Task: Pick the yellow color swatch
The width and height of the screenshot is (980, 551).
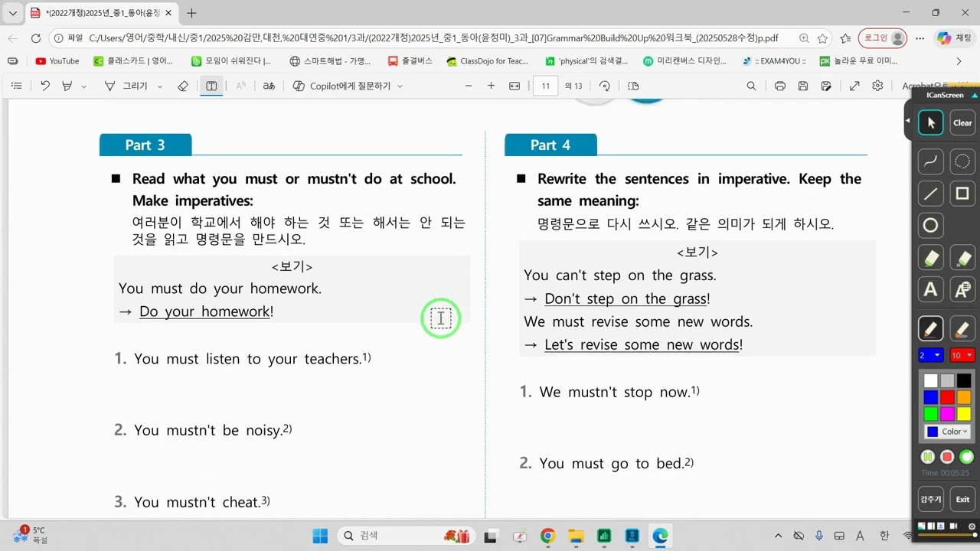Action: 964,414
